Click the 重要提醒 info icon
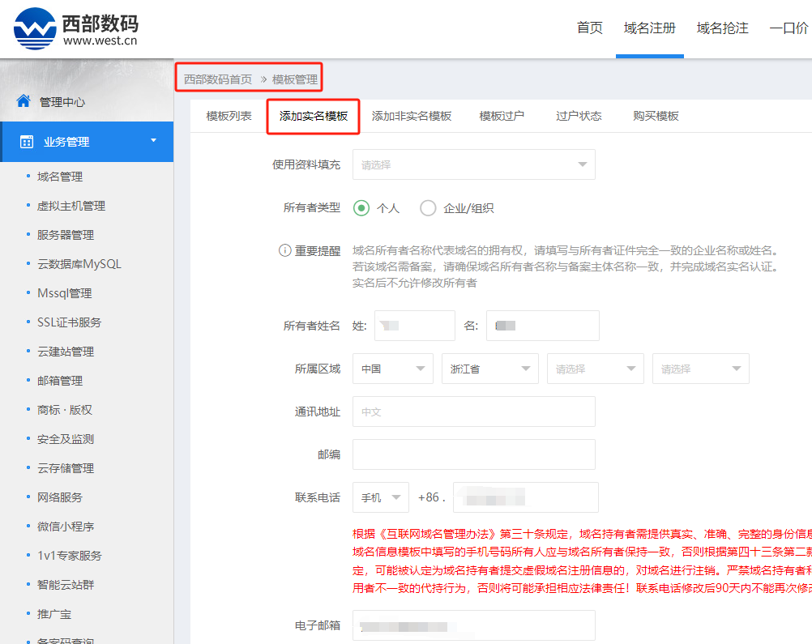The width and height of the screenshot is (812, 644). pyautogui.click(x=284, y=250)
